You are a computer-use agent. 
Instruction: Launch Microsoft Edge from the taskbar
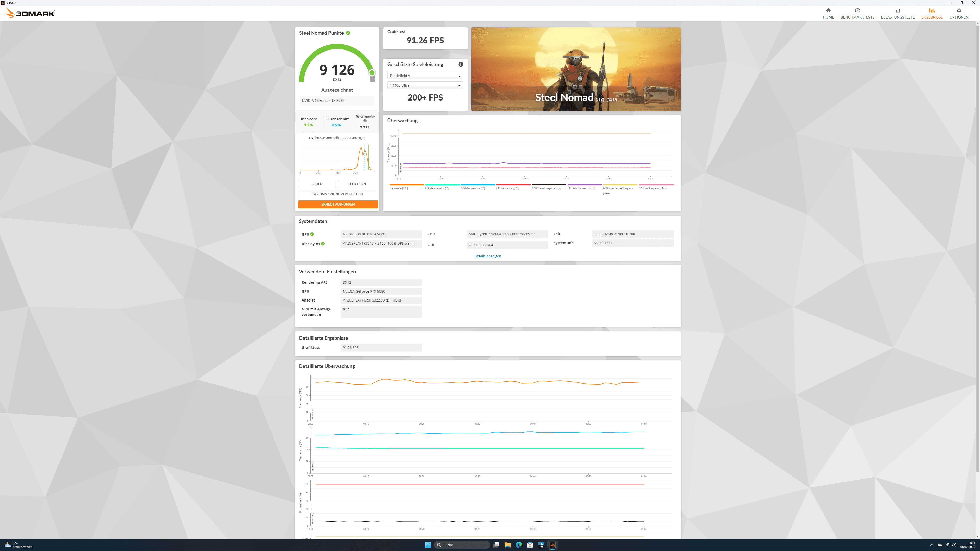[x=519, y=545]
